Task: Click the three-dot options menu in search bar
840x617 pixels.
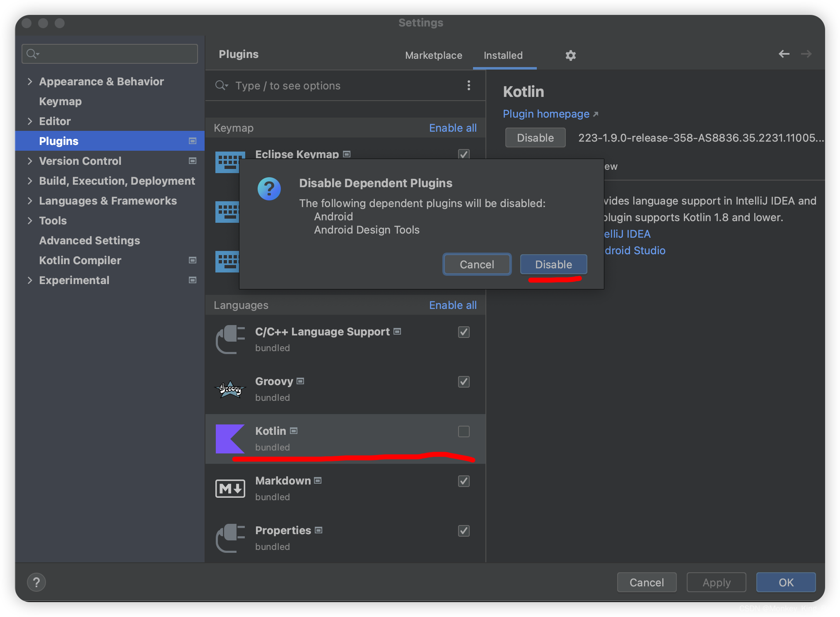Action: (x=470, y=85)
